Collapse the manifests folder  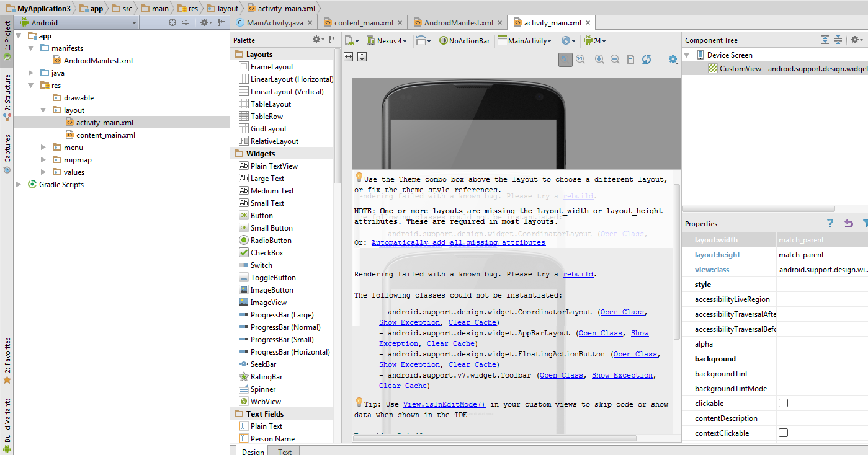[30, 48]
